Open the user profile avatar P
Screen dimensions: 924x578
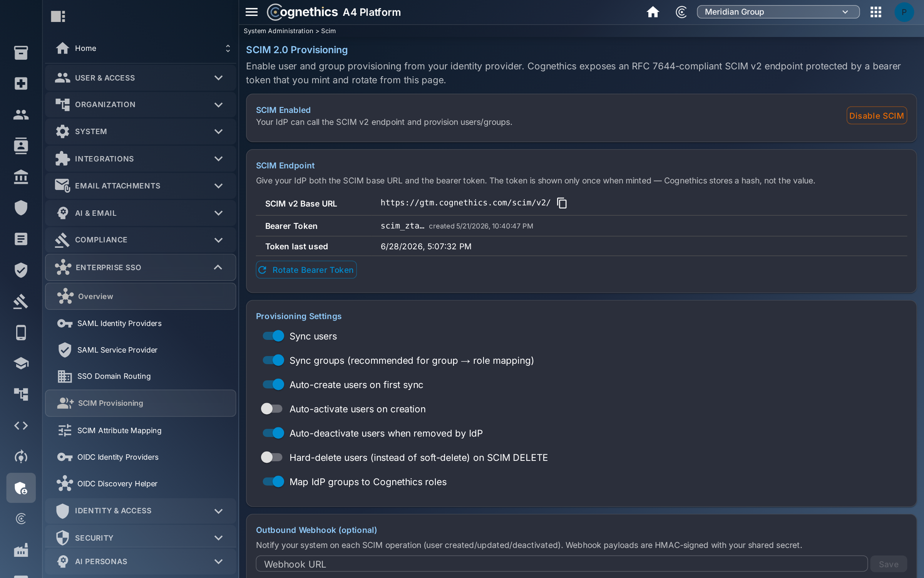(x=904, y=12)
